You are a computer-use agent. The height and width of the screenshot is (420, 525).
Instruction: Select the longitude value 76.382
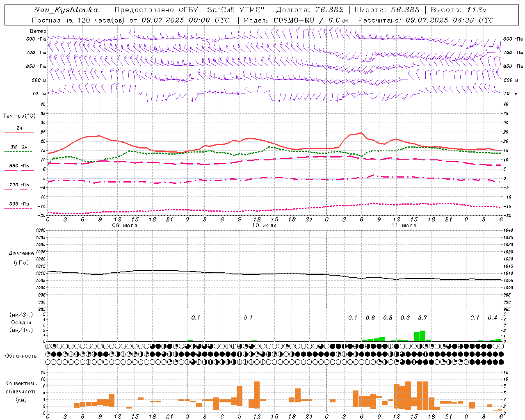tap(329, 10)
